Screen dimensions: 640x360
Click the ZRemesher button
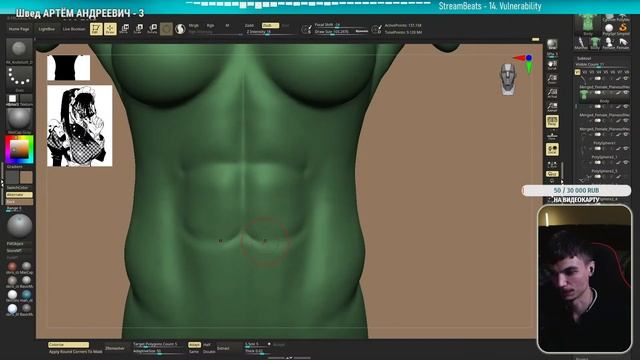point(115,348)
